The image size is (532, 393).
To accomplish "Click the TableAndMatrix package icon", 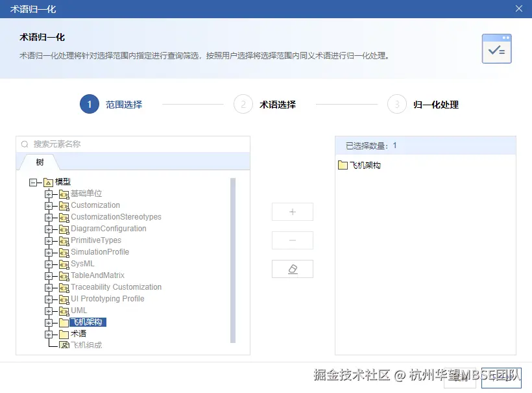I will (64, 276).
